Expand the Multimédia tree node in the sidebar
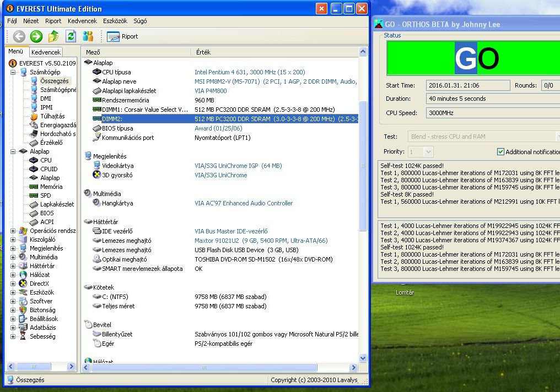560x392 pixels. [x=13, y=257]
